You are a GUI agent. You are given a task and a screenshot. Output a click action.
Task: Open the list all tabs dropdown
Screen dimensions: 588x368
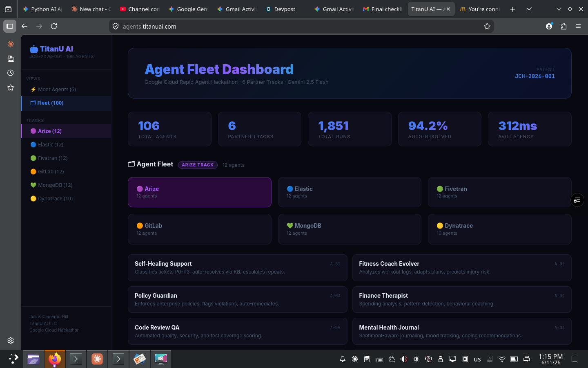529,9
